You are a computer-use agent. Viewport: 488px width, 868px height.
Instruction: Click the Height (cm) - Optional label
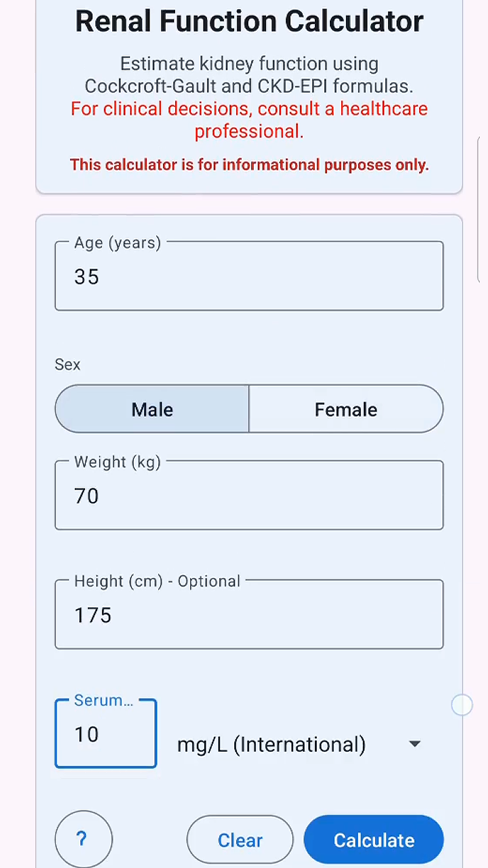tap(157, 581)
